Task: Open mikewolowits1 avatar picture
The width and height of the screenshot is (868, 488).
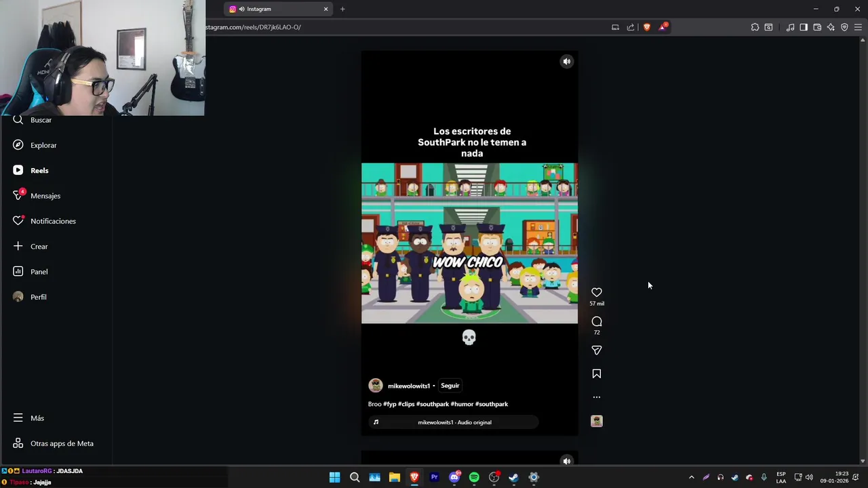Action: pyautogui.click(x=376, y=386)
